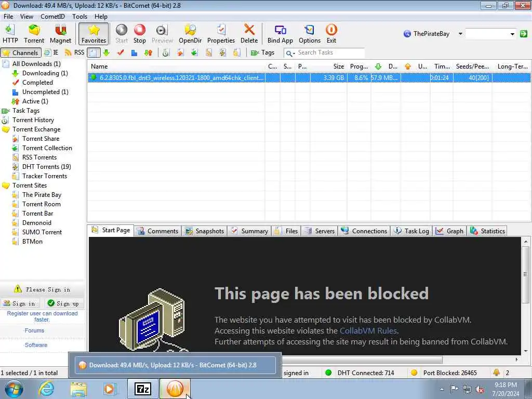Open the View menu
Image resolution: width=532 pixels, height=399 pixels.
[x=26, y=16]
